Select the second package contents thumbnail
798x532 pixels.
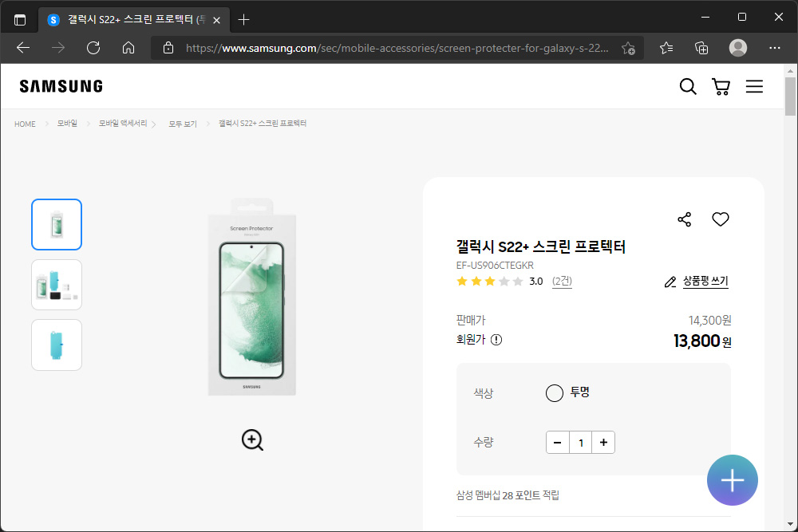point(57,285)
